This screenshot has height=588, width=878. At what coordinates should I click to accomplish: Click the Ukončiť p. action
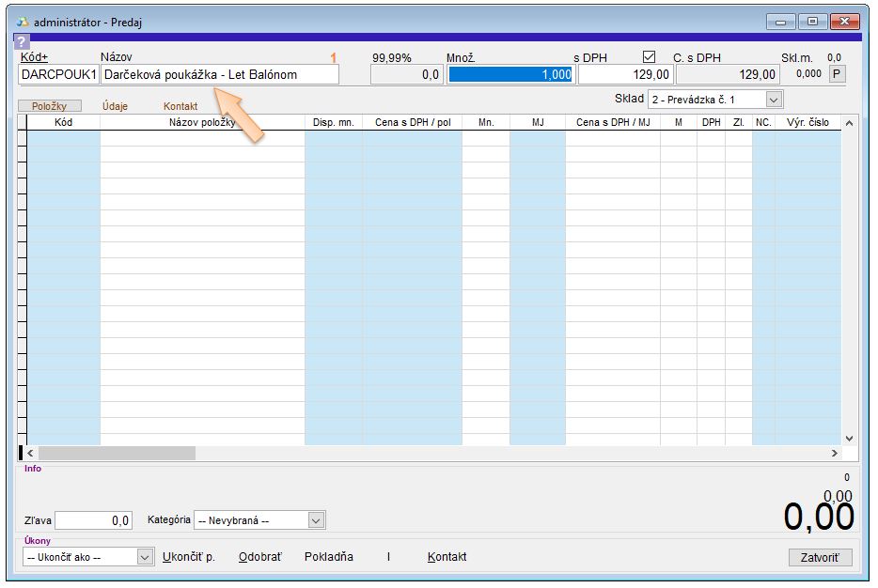(x=189, y=557)
